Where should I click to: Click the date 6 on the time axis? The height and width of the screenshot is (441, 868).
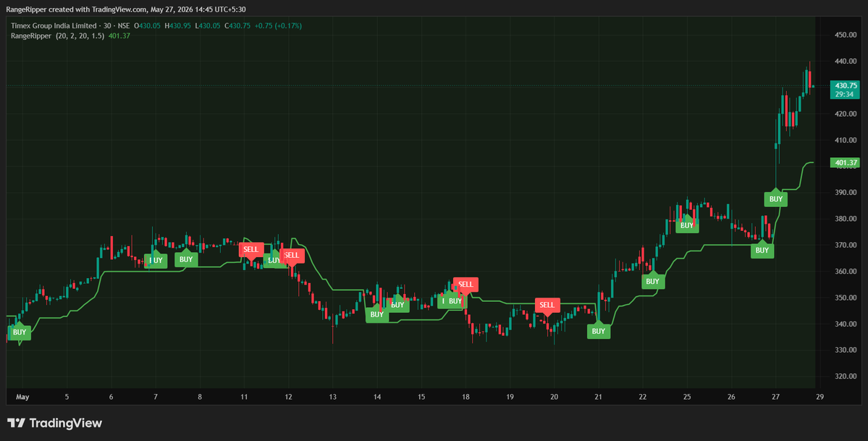coord(111,398)
